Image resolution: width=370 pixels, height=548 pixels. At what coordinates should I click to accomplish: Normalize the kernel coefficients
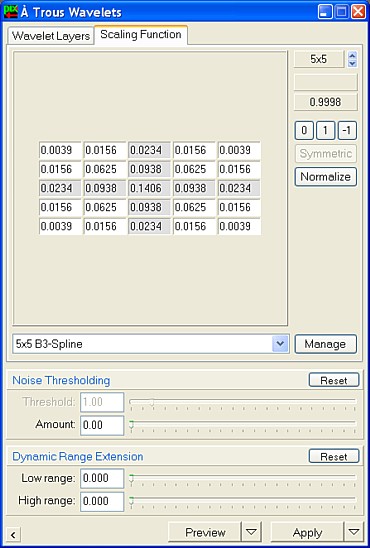click(326, 176)
